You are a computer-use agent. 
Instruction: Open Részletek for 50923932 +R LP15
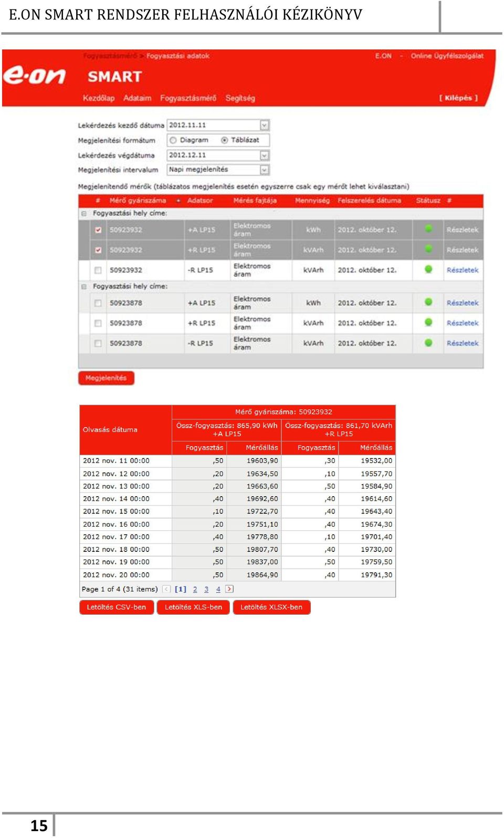(x=463, y=250)
